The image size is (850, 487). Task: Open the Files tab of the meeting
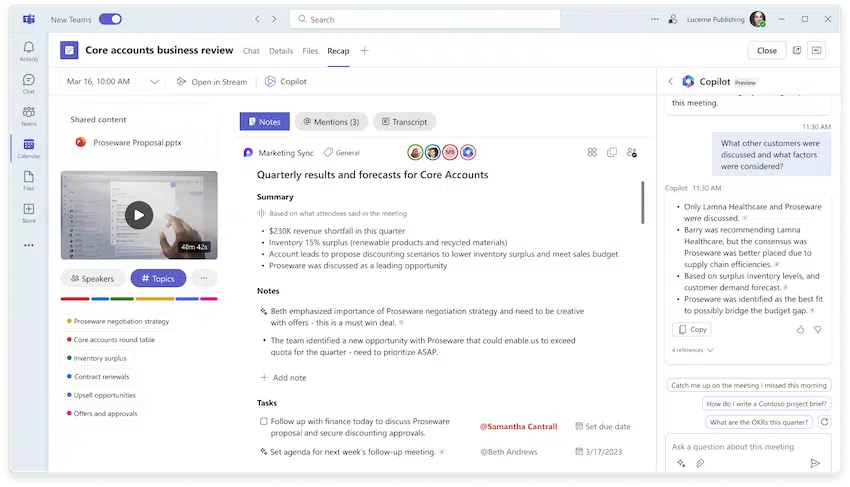[x=310, y=50]
